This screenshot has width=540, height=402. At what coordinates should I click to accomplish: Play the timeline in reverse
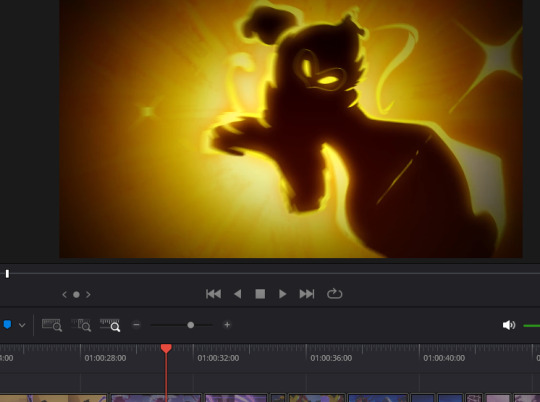237,294
